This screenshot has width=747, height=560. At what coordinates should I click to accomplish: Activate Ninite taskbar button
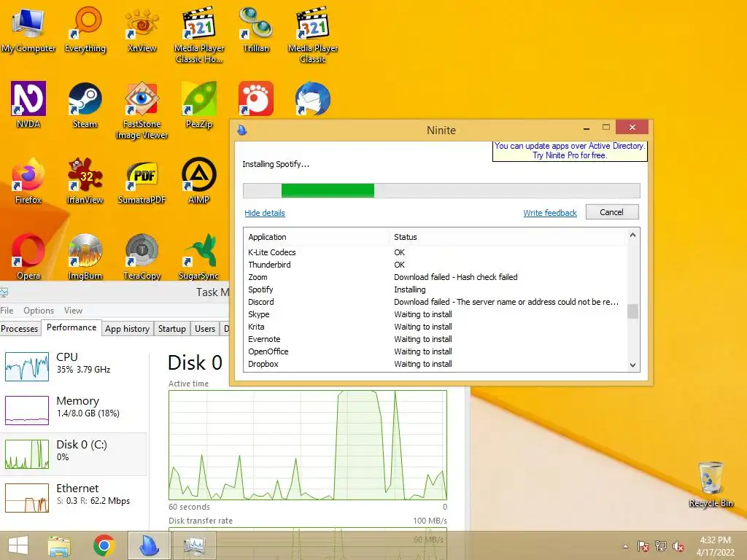pos(149,545)
